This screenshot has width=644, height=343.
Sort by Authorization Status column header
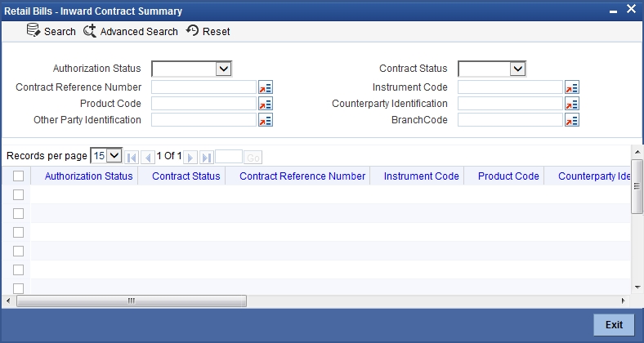point(89,176)
